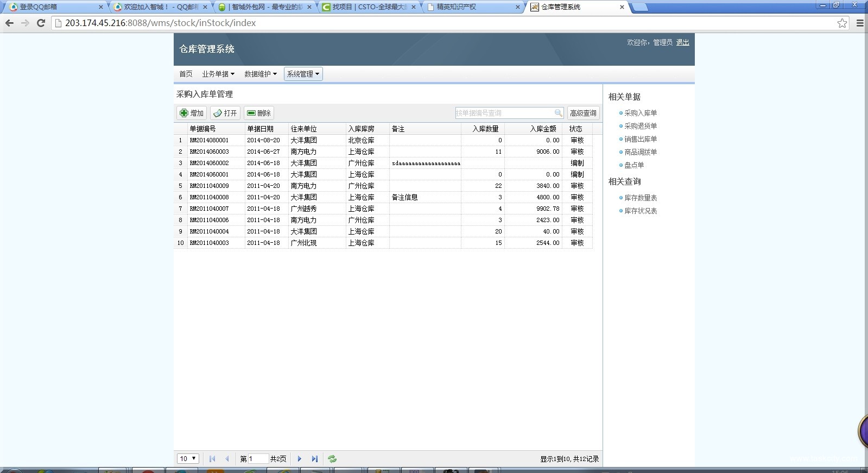Click the Open (打开) toolbar button
The width and height of the screenshot is (868, 473).
[x=225, y=113]
